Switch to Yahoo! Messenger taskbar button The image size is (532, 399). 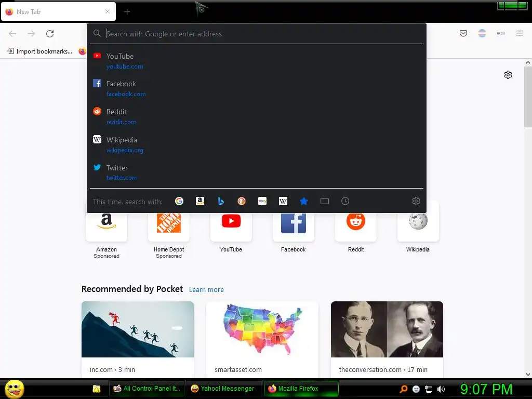pos(224,389)
